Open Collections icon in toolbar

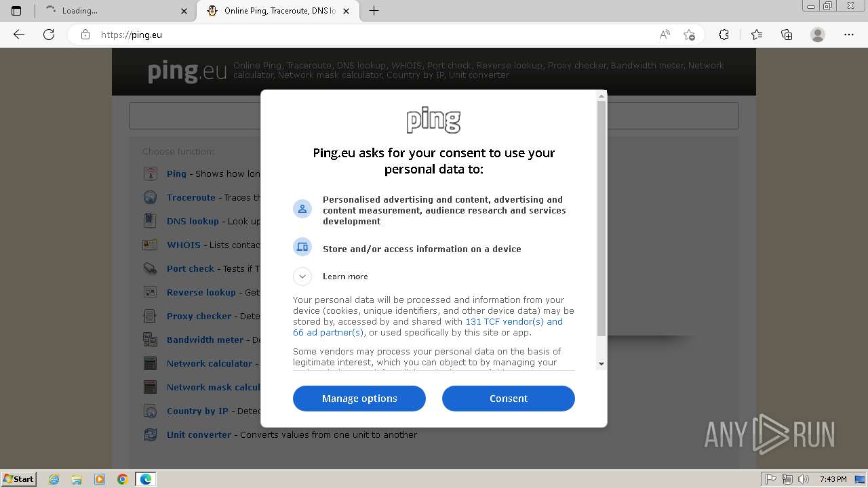[787, 35]
